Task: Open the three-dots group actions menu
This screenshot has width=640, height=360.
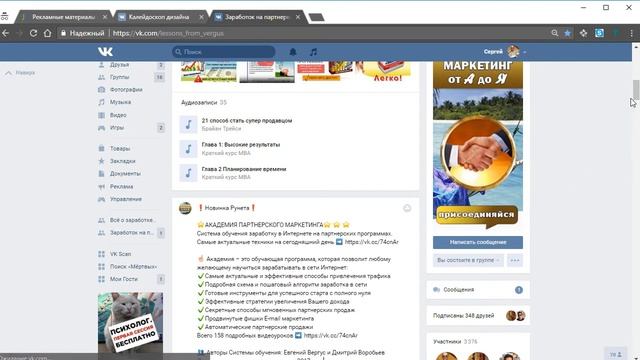Action: pyautogui.click(x=515, y=260)
